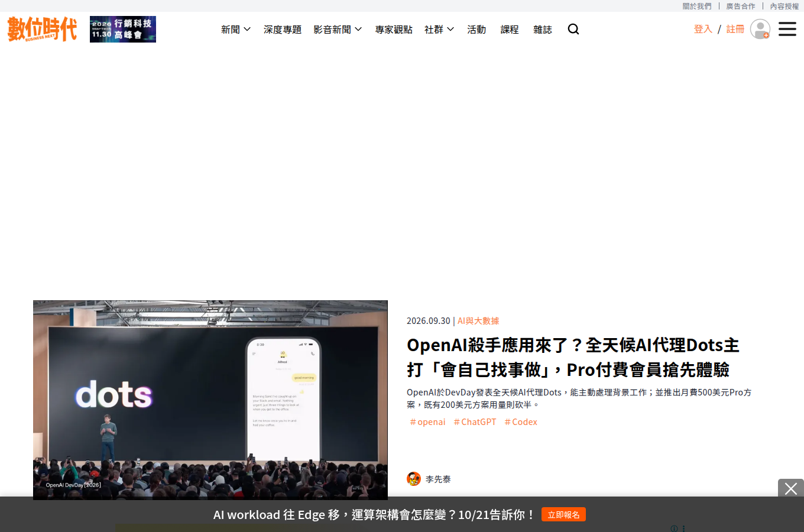Open the 深度專題 menu item
Screen dimensions: 804x532
click(283, 30)
